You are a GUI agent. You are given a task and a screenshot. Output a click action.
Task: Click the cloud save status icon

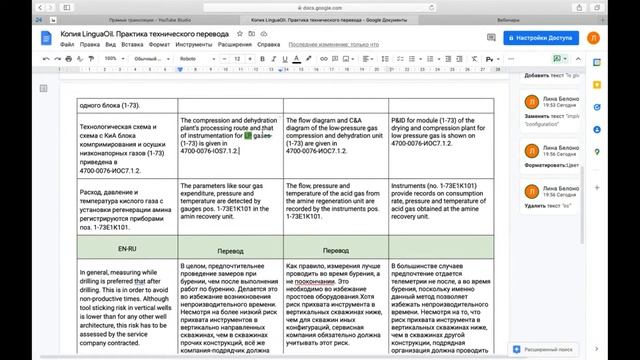click(264, 34)
